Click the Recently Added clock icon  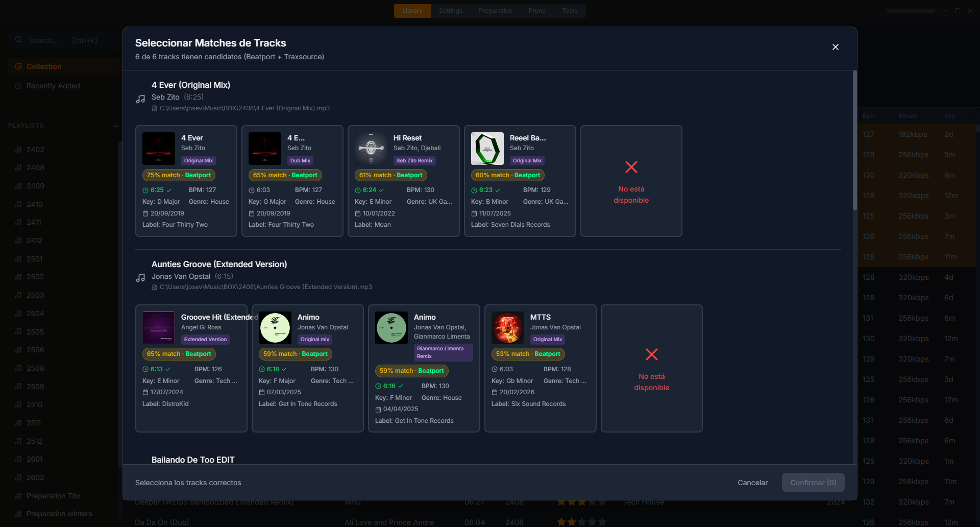(18, 86)
